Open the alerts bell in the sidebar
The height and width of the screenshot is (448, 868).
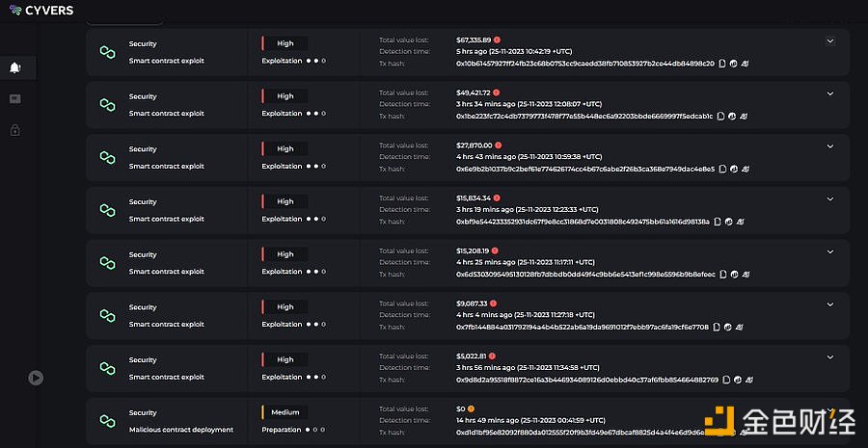click(x=14, y=68)
